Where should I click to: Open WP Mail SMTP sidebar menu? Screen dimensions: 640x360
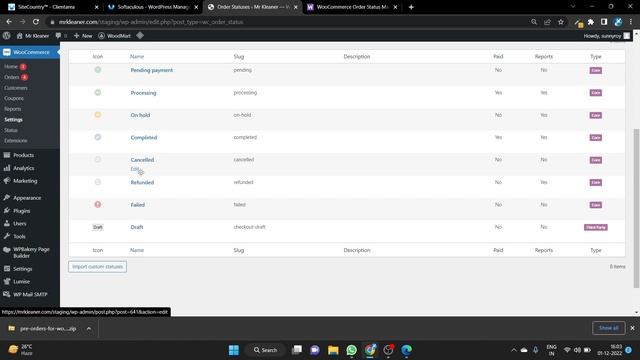pos(30,294)
